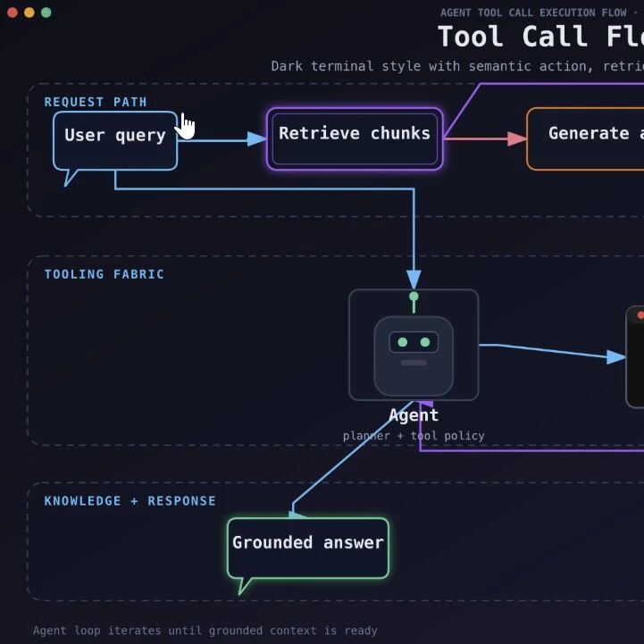This screenshot has height=644, width=644.
Task: Select the User query speech bubble
Action: 115,141
